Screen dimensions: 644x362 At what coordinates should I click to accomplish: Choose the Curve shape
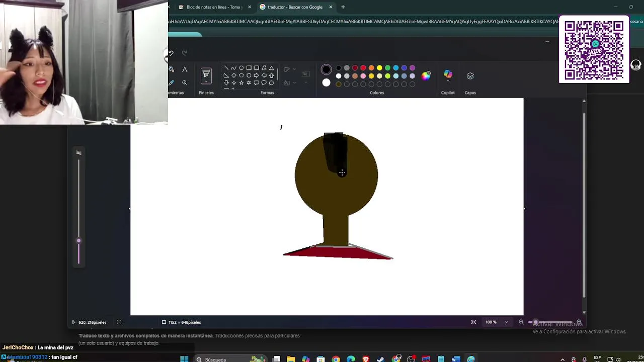tap(233, 68)
